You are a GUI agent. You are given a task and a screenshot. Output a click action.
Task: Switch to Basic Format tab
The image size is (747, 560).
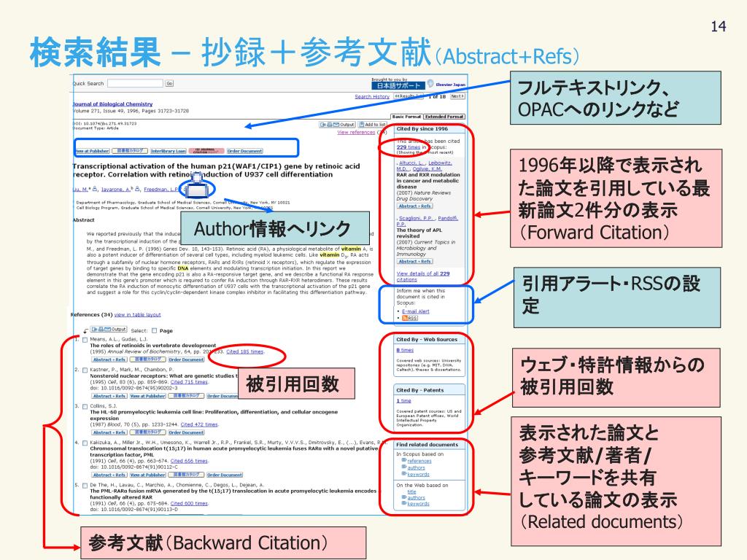click(406, 116)
